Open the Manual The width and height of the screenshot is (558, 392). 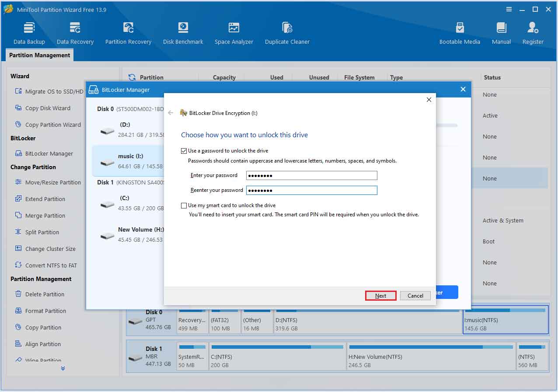click(x=501, y=34)
